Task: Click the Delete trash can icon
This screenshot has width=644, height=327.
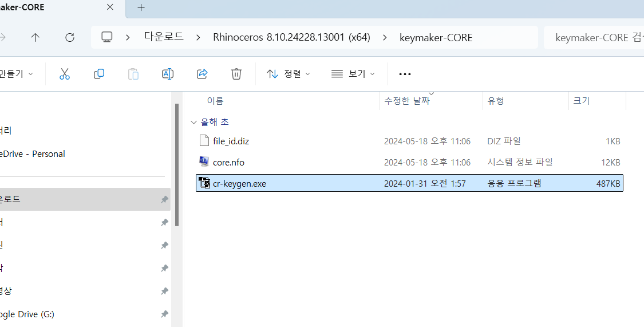Action: (x=236, y=74)
